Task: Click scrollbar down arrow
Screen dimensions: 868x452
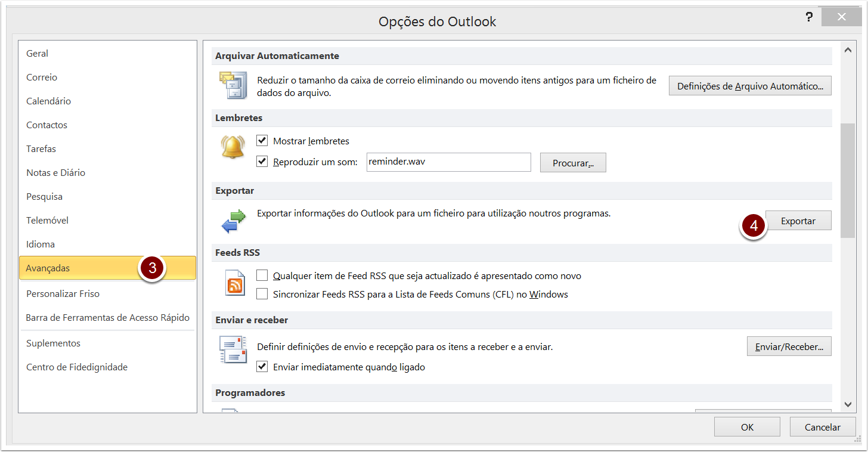Action: tap(848, 404)
